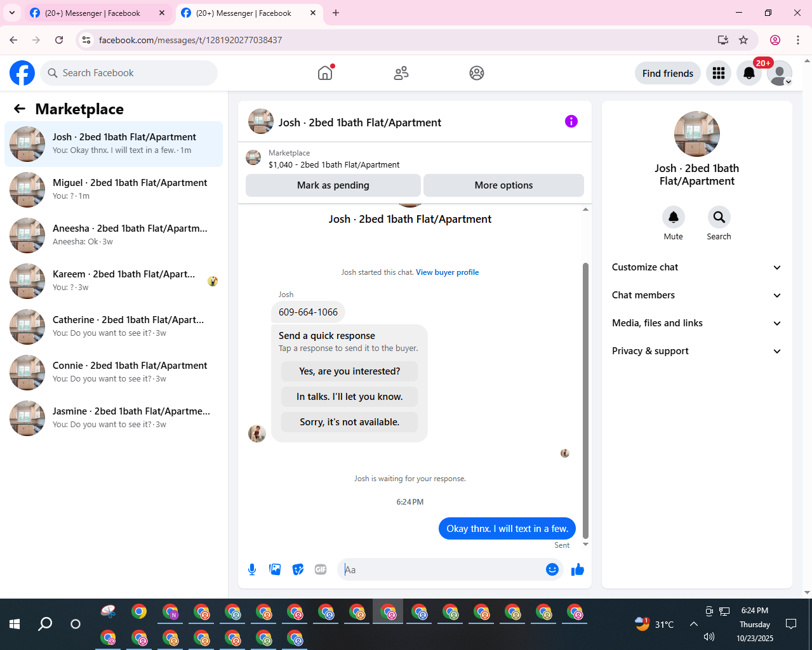Open the $1,040 2bed 1bath listing link
This screenshot has width=812, height=650.
click(334, 164)
